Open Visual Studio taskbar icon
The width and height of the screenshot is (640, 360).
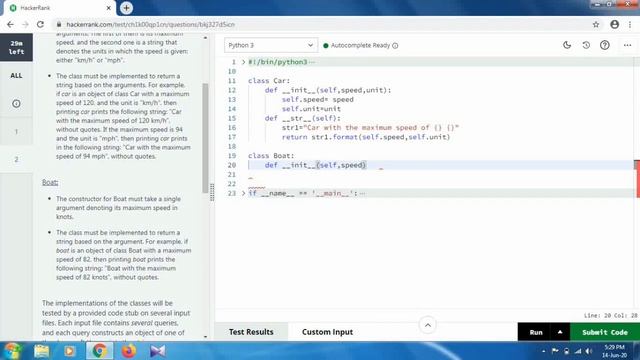pyautogui.click(x=158, y=351)
